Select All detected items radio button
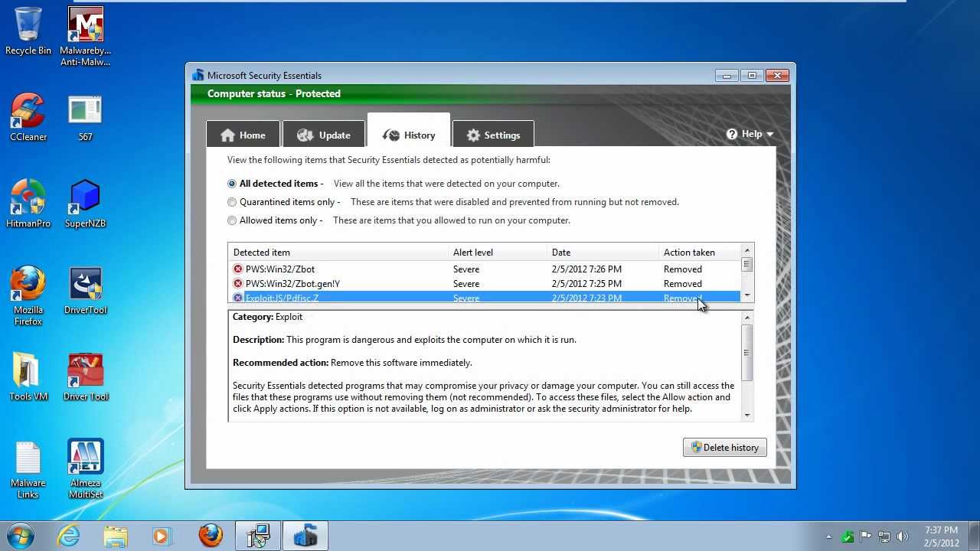The image size is (980, 551). tap(232, 184)
